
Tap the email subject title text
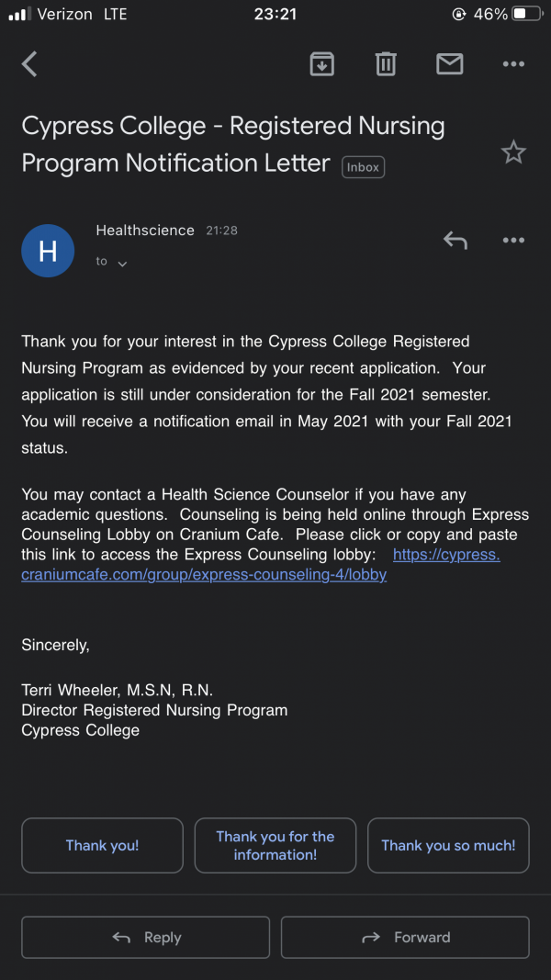tap(233, 144)
